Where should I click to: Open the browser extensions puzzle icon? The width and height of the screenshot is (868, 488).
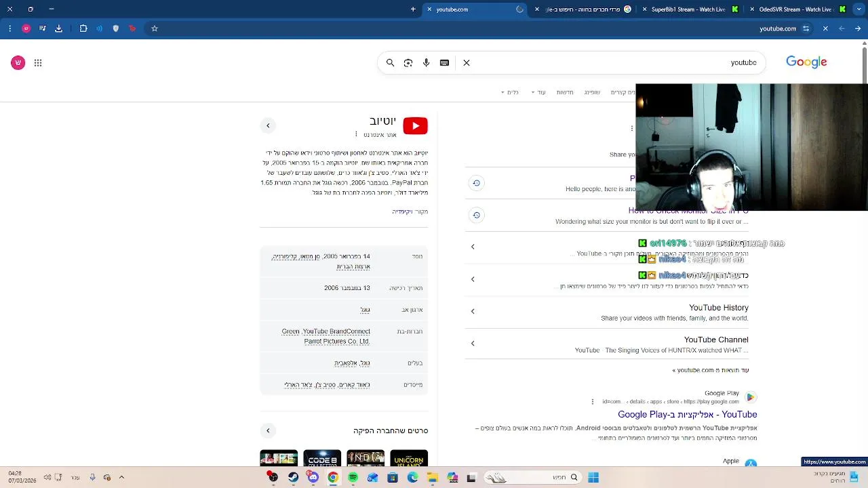coord(83,28)
